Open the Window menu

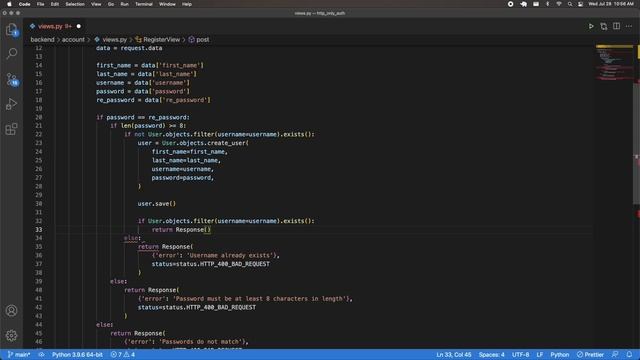[167, 4]
